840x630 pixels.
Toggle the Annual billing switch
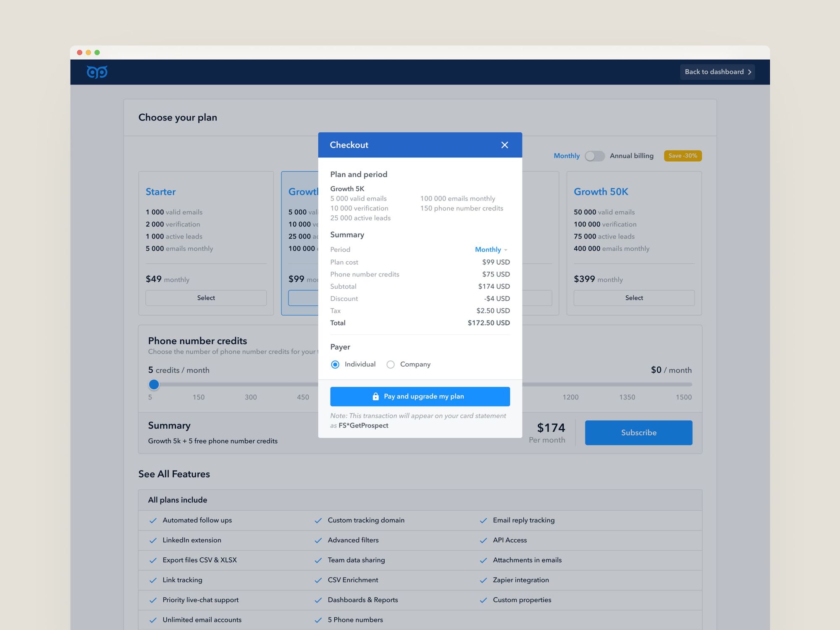point(594,156)
